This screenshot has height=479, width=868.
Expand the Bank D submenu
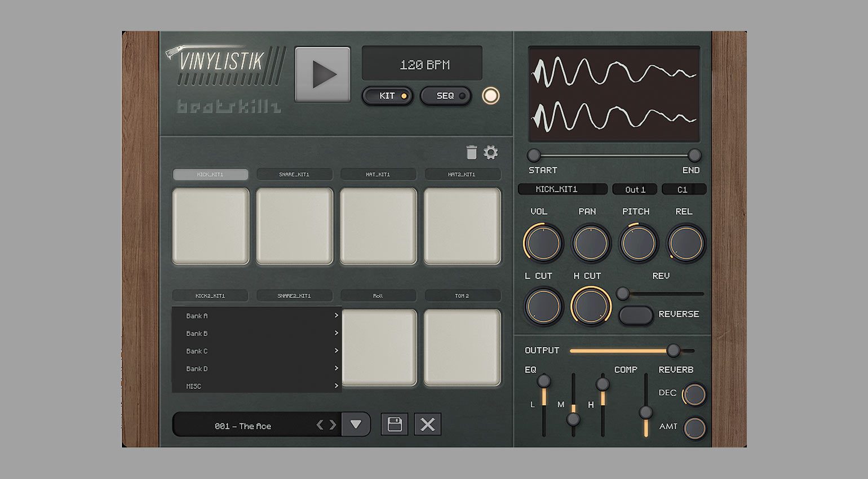(256, 369)
